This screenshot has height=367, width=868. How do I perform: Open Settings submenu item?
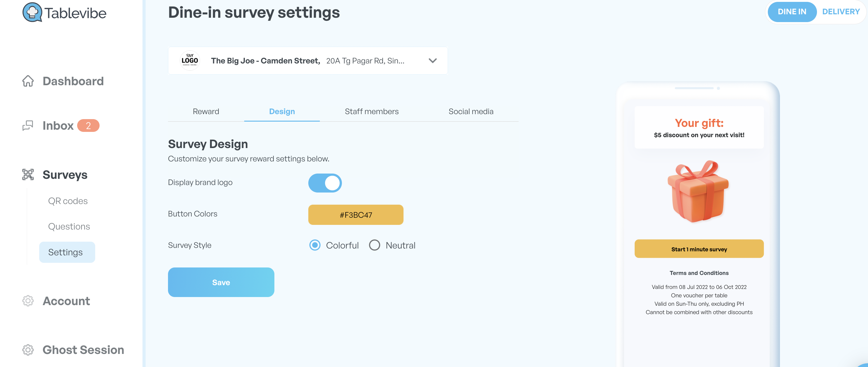[x=67, y=252]
